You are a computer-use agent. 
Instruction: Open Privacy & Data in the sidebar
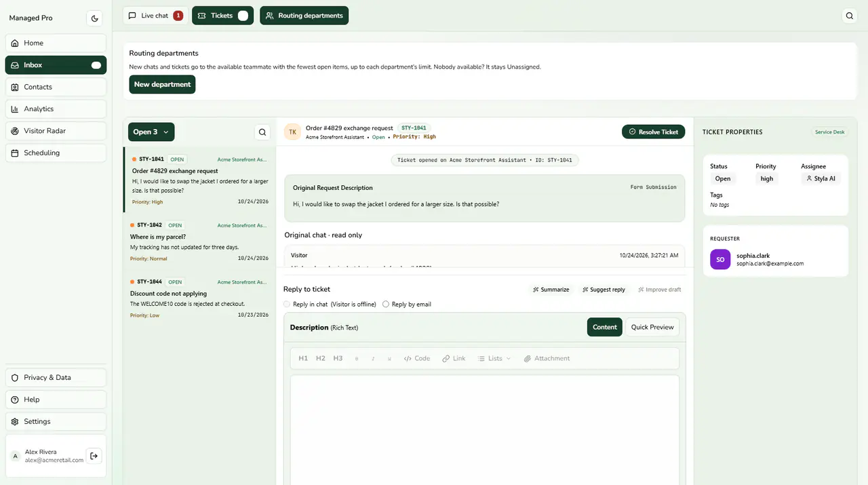pyautogui.click(x=56, y=377)
